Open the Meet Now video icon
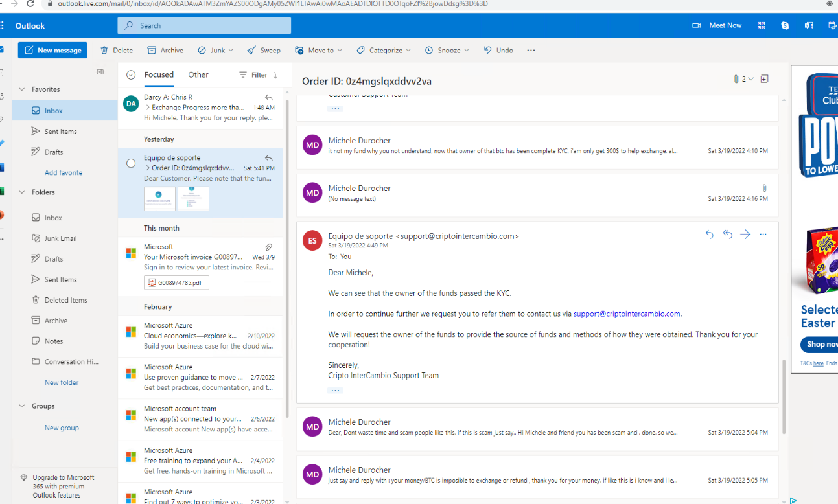The height and width of the screenshot is (504, 838). click(x=697, y=25)
